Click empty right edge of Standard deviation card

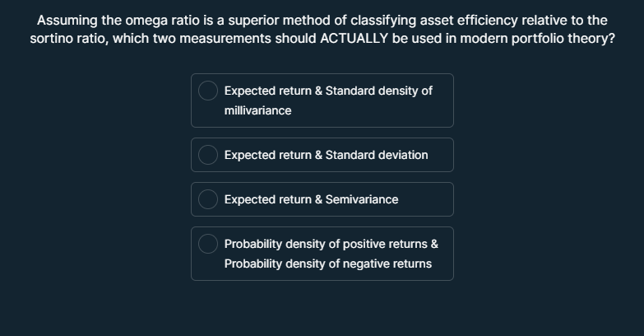(442, 155)
